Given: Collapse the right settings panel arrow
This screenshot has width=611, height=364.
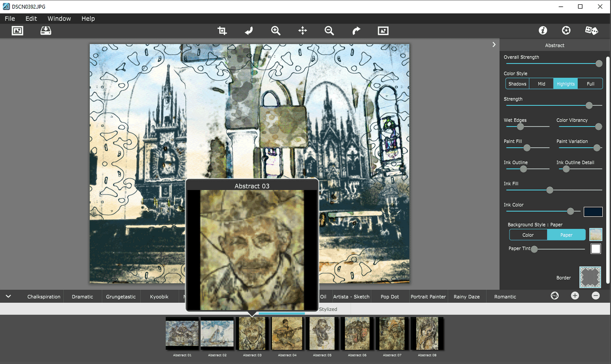Looking at the screenshot, I should coord(494,44).
